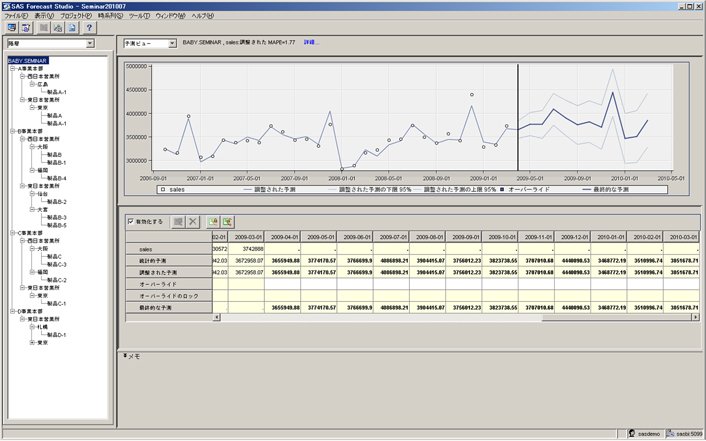This screenshot has width=706, height=441.
Task: Open the 時系列 menu
Action: (x=110, y=16)
